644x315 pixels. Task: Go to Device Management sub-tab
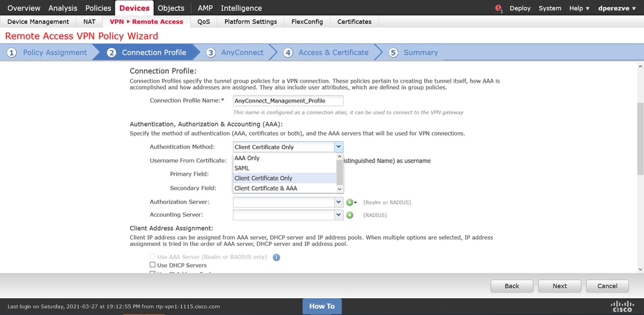coord(38,22)
